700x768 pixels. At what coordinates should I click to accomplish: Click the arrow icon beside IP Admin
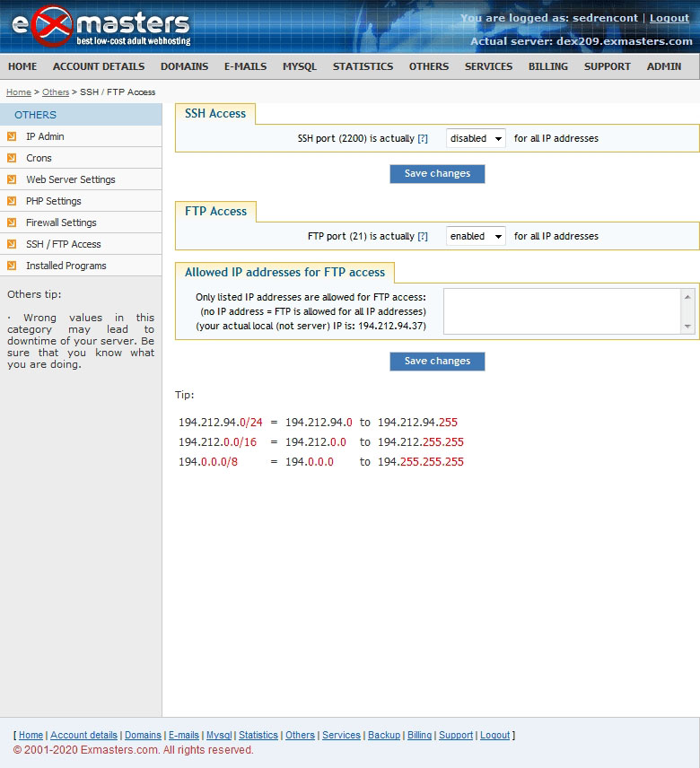pos(12,136)
